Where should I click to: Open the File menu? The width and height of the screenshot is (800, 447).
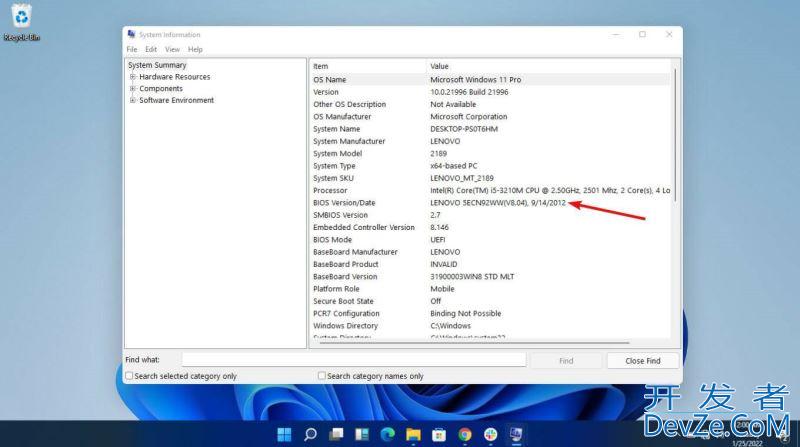132,49
